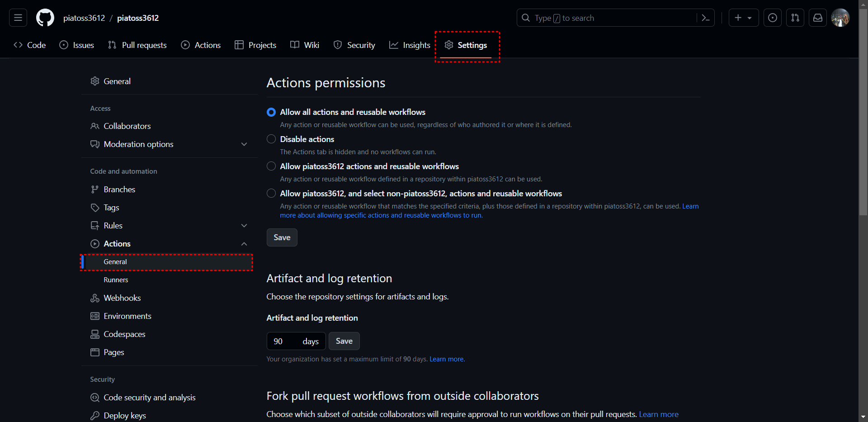Edit the artifact retention days field

[296, 341]
